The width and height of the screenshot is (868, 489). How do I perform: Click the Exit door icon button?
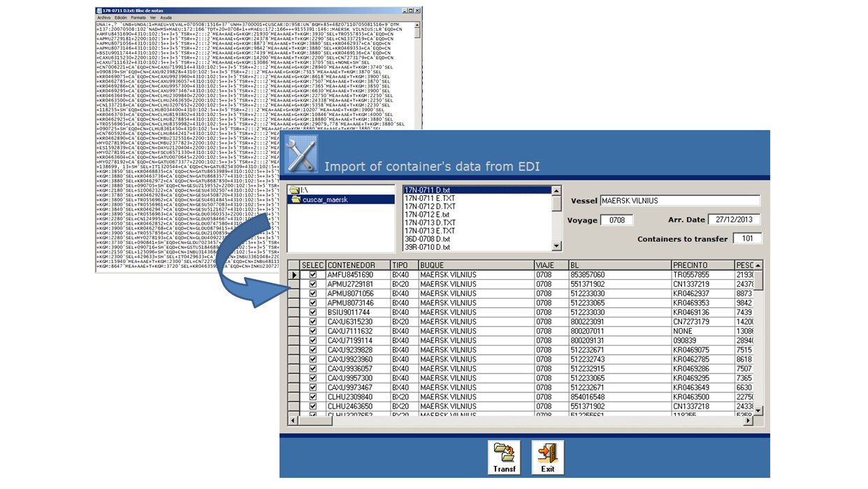(x=547, y=458)
